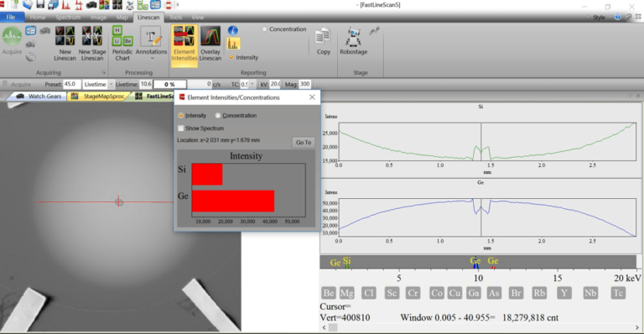644x334 pixels.
Task: Click the Go To button
Action: [304, 142]
